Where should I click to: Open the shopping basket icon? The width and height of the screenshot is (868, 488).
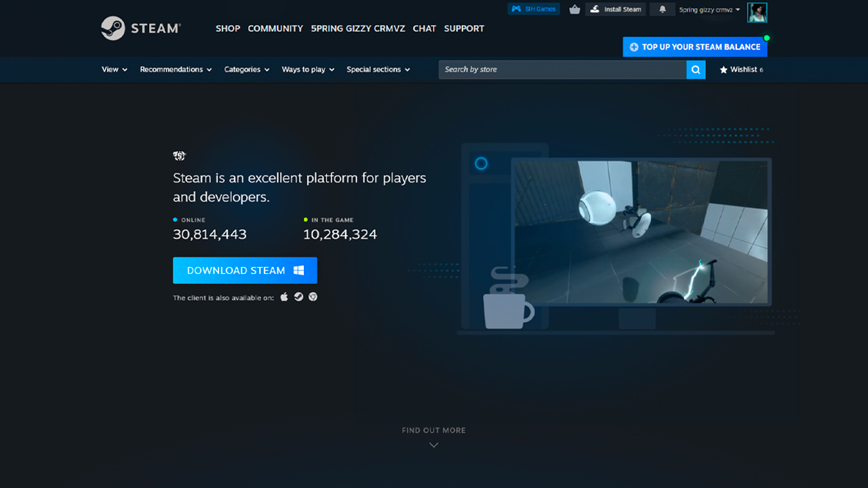(x=575, y=9)
